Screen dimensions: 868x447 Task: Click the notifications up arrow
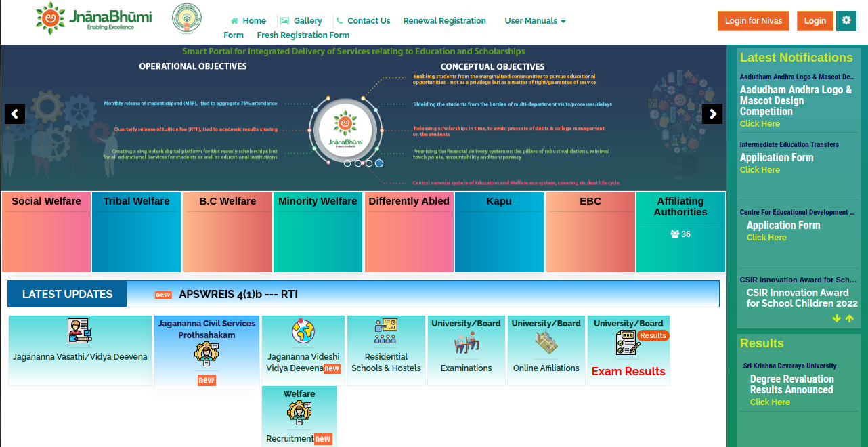coord(850,318)
